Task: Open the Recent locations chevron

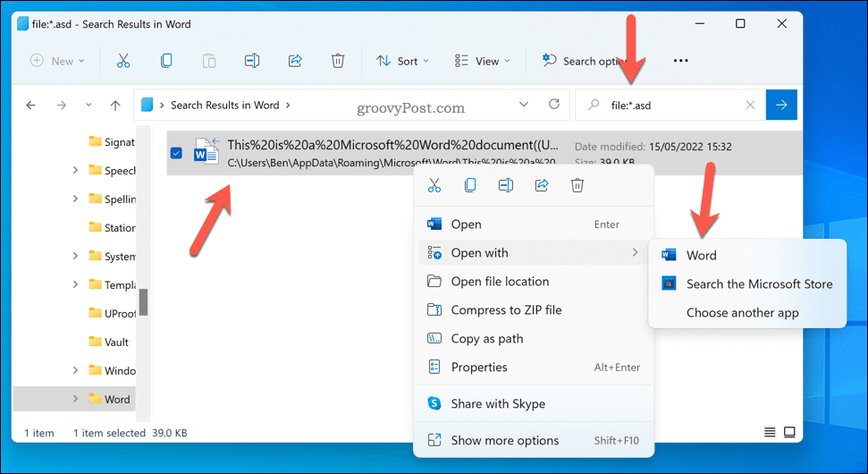Action: click(x=88, y=106)
